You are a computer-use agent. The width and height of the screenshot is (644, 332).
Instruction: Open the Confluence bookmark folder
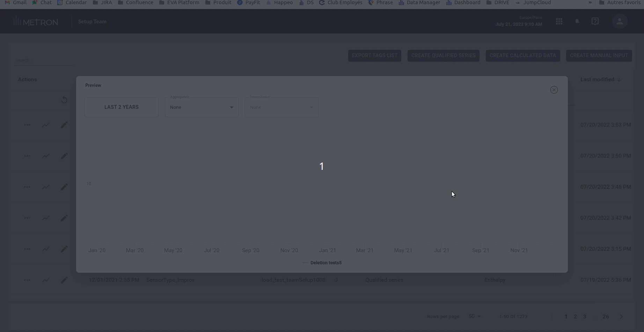pyautogui.click(x=136, y=3)
